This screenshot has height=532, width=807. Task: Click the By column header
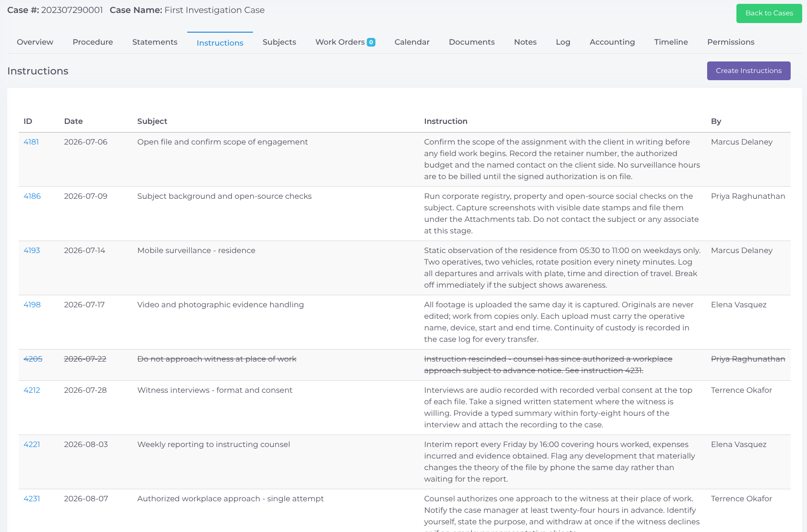point(716,121)
